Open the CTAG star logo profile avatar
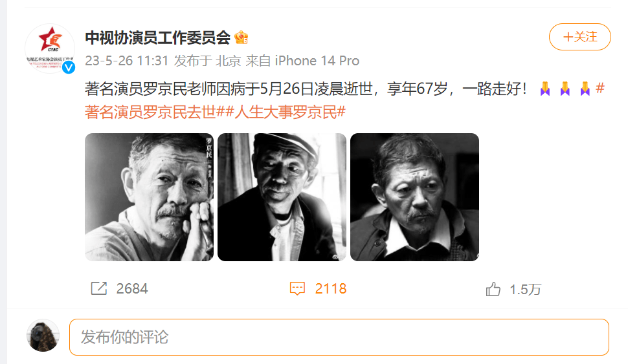The image size is (628, 364). (50, 48)
